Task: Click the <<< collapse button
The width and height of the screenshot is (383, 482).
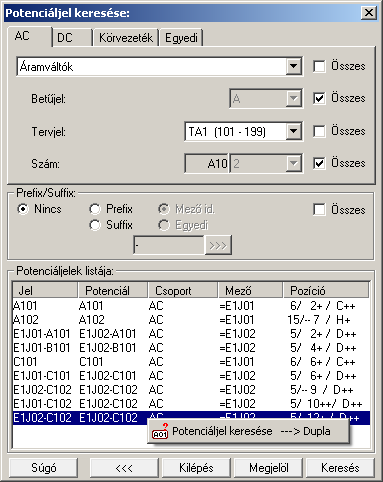Action: click(x=124, y=468)
